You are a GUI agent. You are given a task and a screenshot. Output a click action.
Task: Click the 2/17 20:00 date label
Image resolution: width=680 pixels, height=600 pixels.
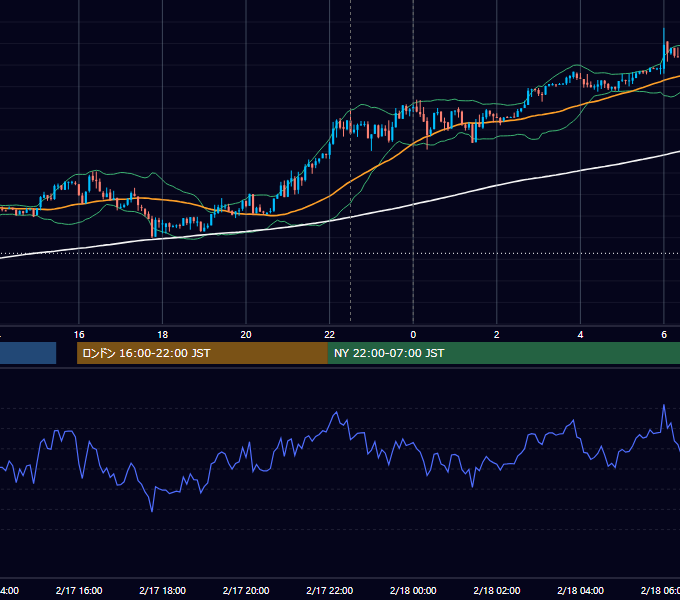coord(246,590)
